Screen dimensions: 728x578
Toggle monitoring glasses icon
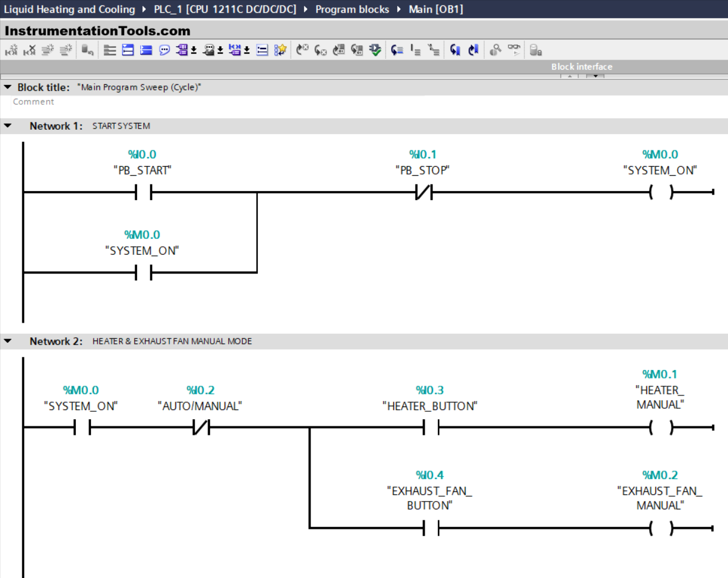[514, 50]
